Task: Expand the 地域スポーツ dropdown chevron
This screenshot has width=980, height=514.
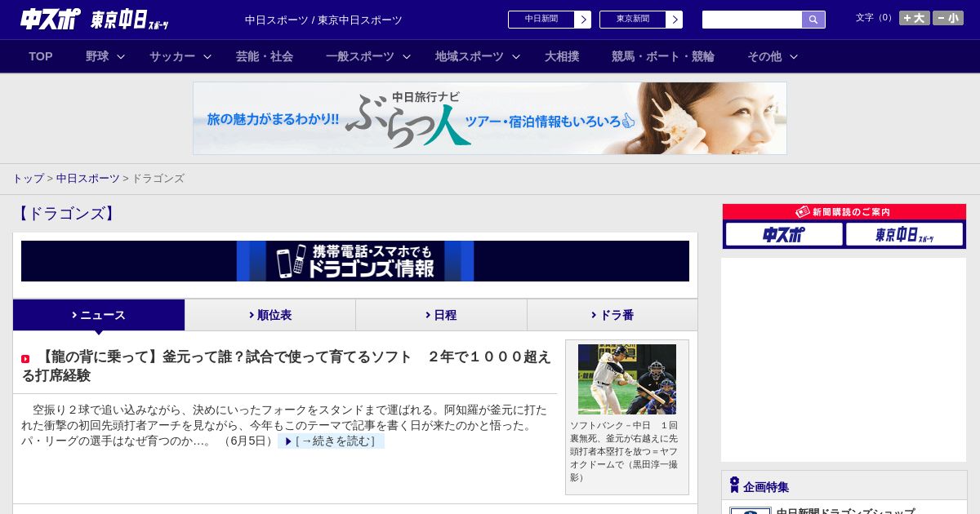Action: tap(516, 57)
